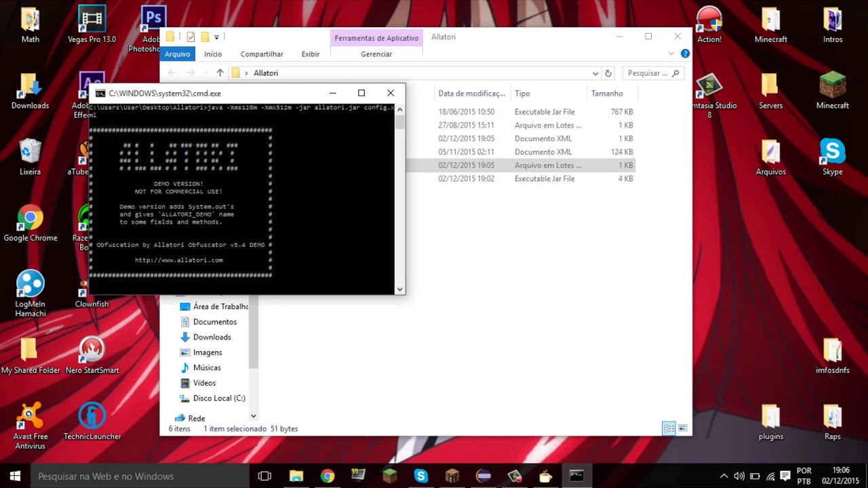Viewport: 868px width, 488px height.
Task: Open the Action! desktop icon
Action: coord(709,26)
